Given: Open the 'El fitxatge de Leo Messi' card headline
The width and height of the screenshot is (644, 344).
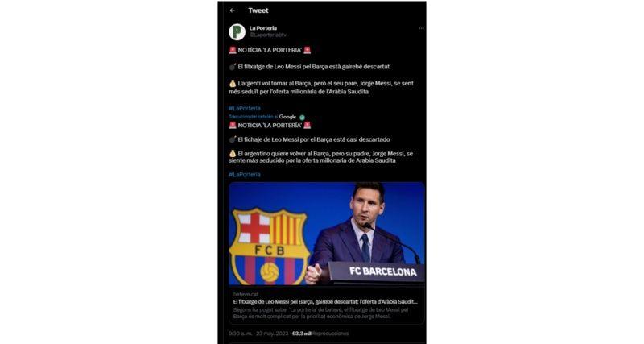Looking at the screenshot, I should tap(325, 301).
